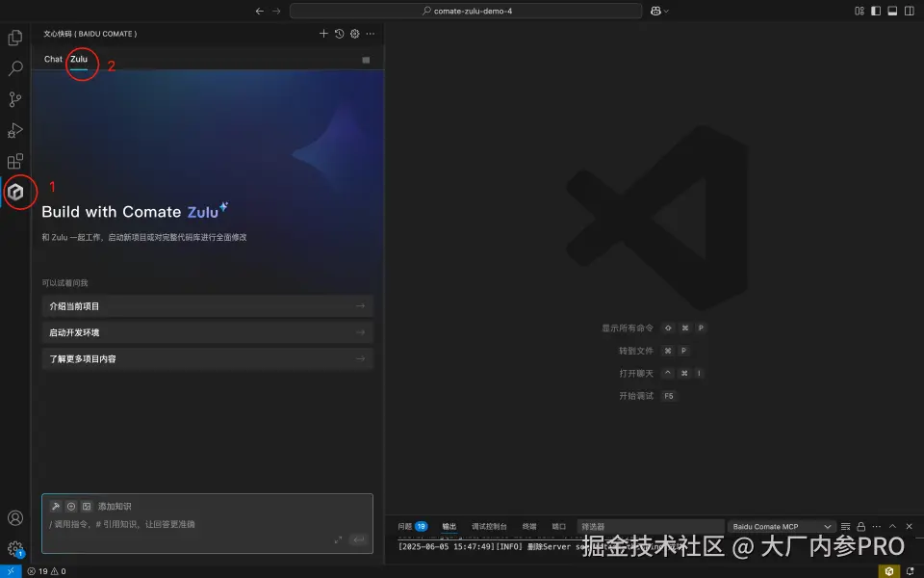924x578 pixels.
Task: Click the image attachment icon in chat input
Action: pyautogui.click(x=87, y=505)
